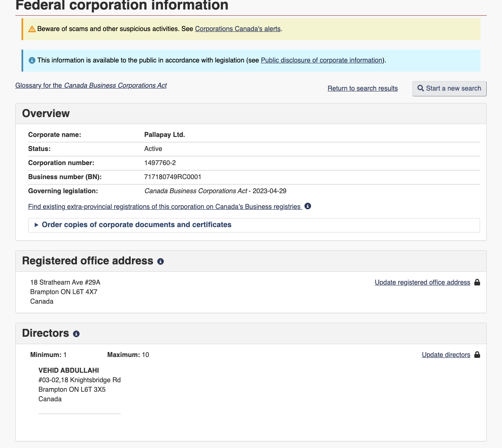
Task: Click Update registered office address link
Action: [422, 283]
